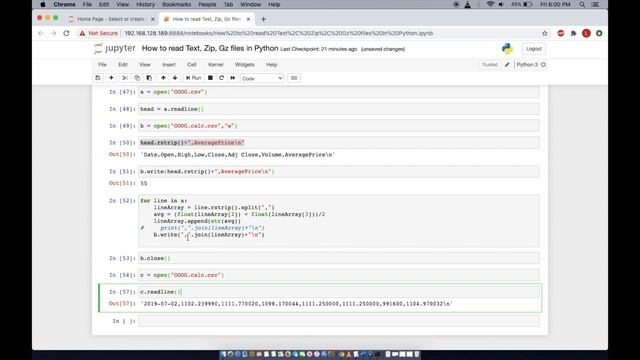Click the Python logo icon
640x360 pixels.
tap(507, 49)
